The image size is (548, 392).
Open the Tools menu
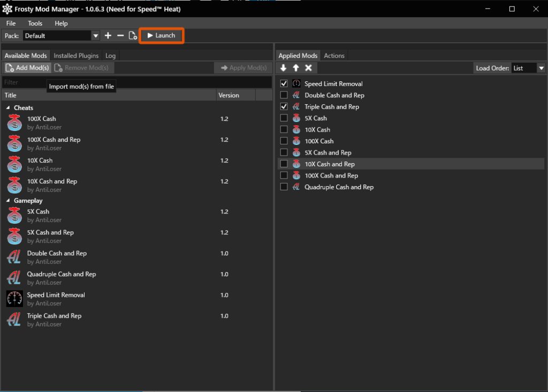35,24
